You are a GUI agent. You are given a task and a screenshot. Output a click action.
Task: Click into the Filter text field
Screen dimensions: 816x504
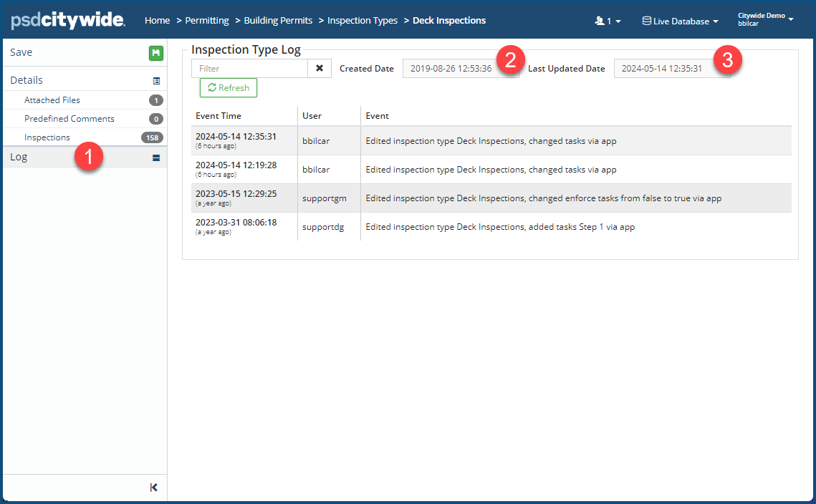249,69
